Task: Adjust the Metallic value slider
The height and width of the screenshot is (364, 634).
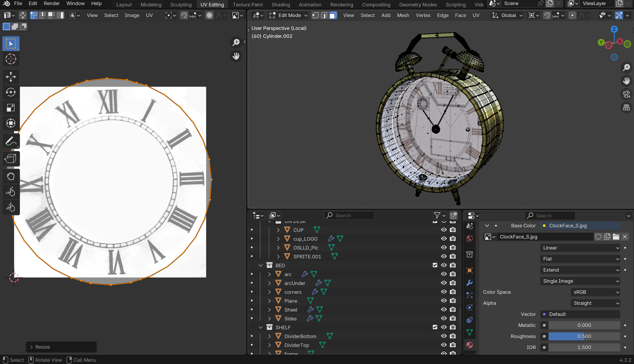Action: click(584, 325)
